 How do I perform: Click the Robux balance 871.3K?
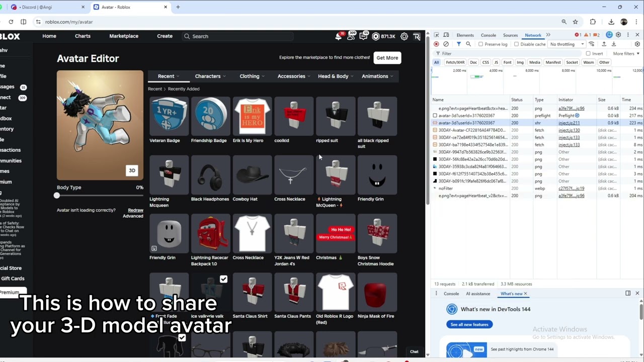(383, 36)
